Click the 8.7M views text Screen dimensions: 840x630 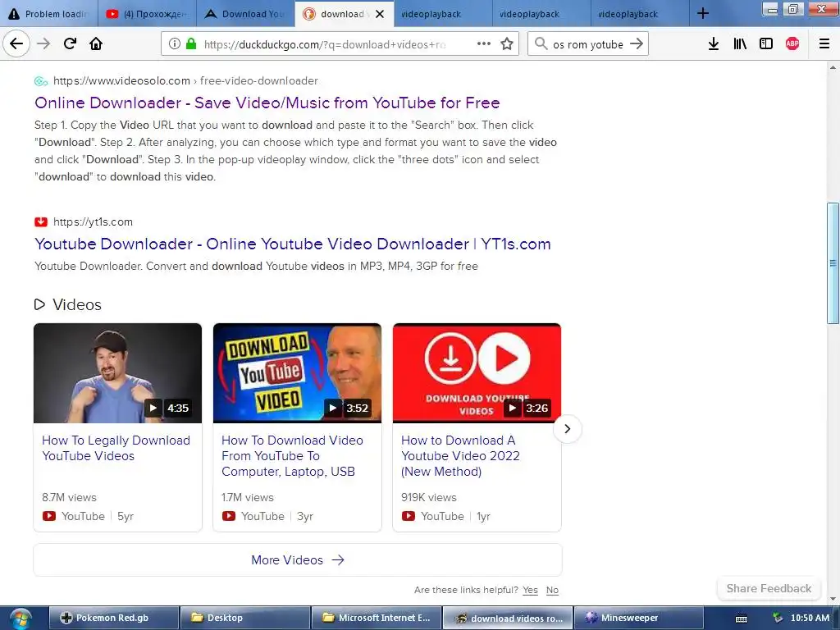point(69,497)
